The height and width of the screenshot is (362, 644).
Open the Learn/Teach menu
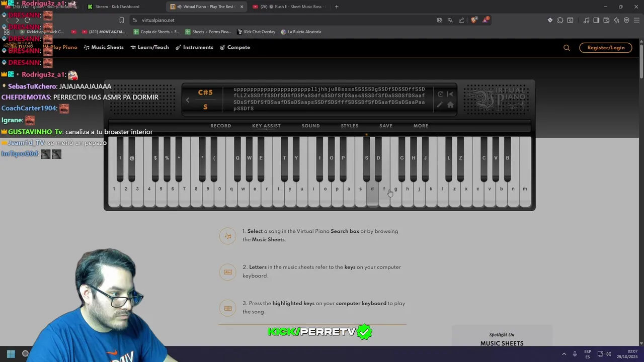pos(150,47)
